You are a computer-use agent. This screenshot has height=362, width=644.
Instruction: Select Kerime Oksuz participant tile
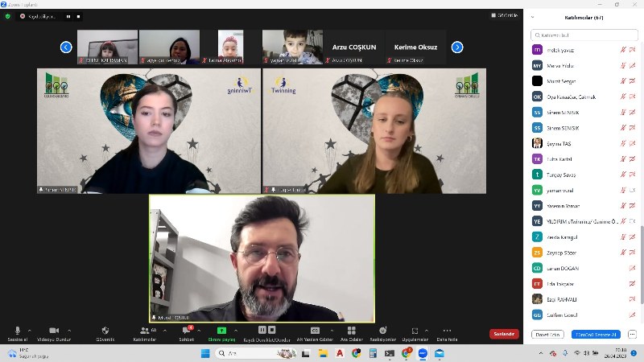(x=415, y=47)
